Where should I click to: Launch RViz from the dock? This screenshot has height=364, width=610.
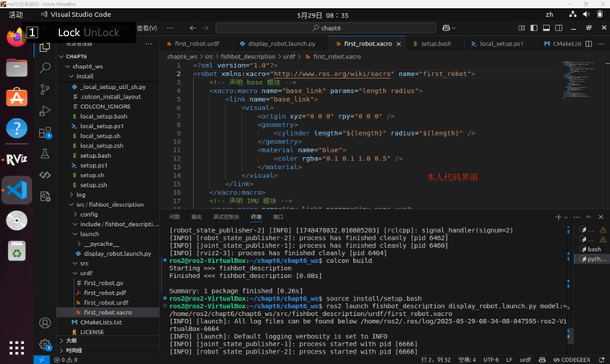(17, 159)
